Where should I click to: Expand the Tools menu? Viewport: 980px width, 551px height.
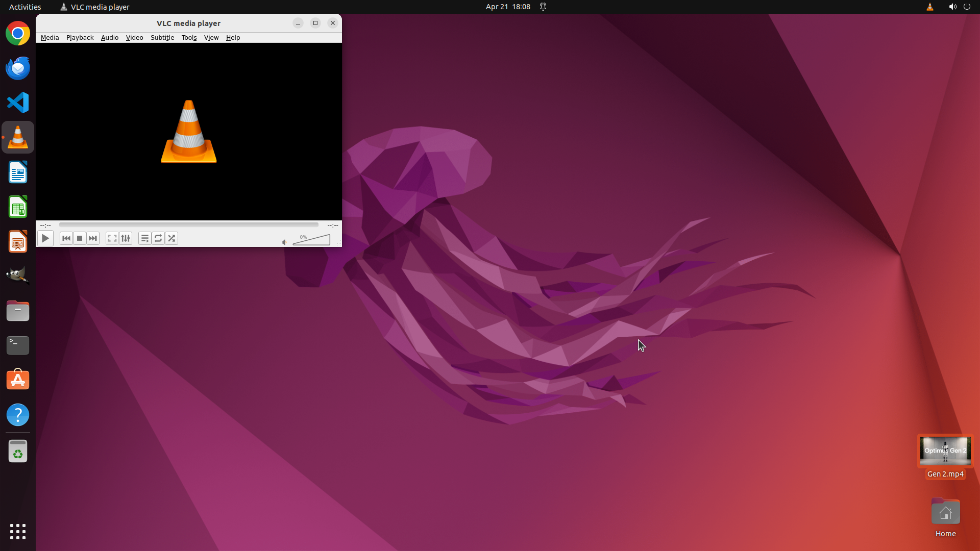click(189, 38)
